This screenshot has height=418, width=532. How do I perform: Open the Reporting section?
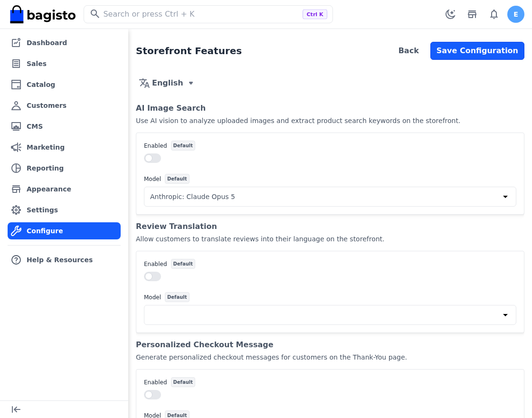pyautogui.click(x=64, y=168)
